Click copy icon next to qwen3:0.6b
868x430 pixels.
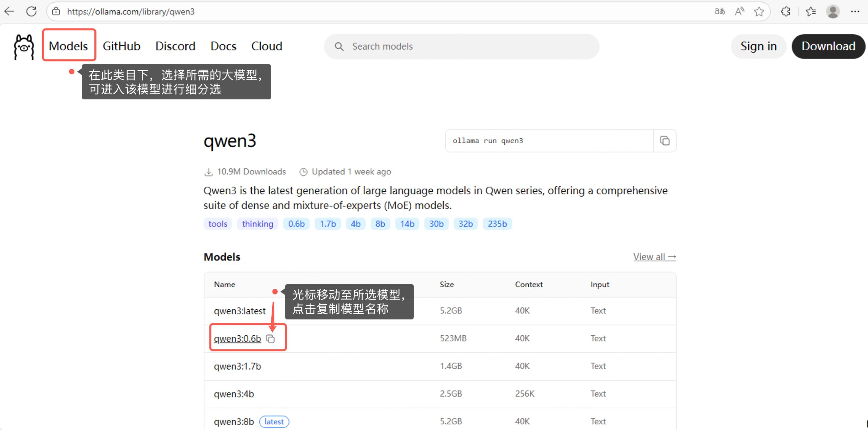(x=270, y=338)
